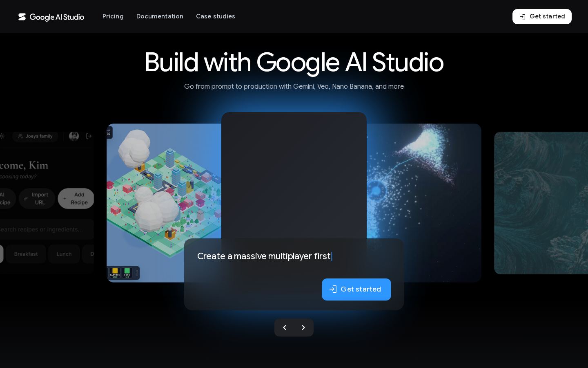Select the Breakfast category chip

[26, 254]
